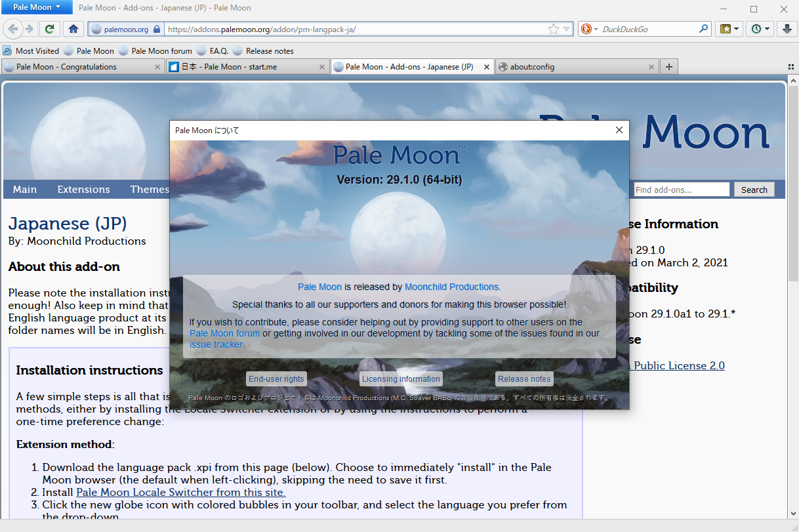View the Bookmarks menu icon
Viewport: 799px width, 532px height.
726,29
